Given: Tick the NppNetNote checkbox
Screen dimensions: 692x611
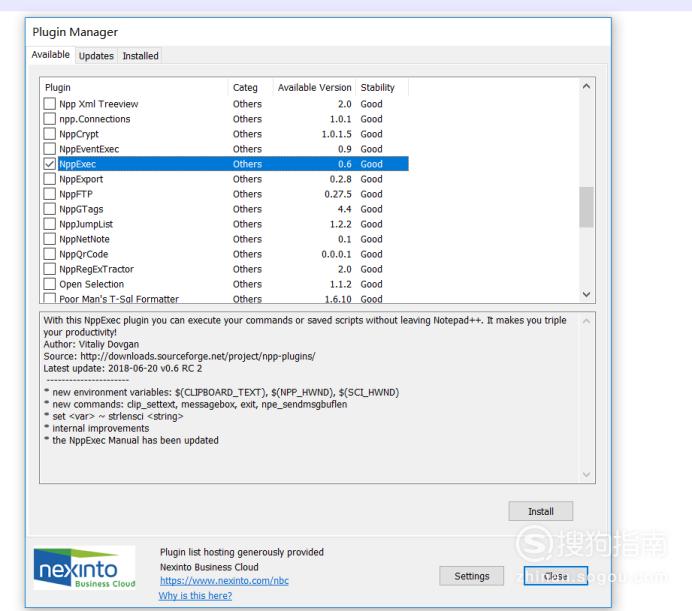Looking at the screenshot, I should click(x=49, y=239).
